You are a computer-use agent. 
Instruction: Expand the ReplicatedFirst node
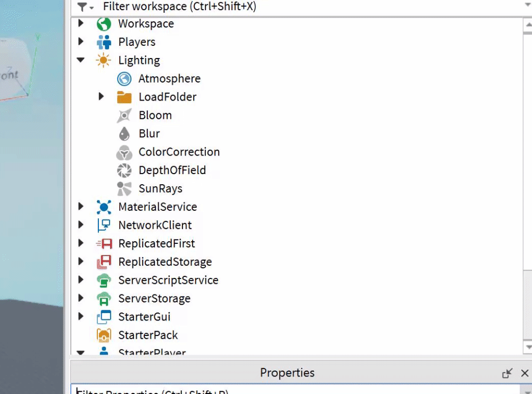point(81,243)
